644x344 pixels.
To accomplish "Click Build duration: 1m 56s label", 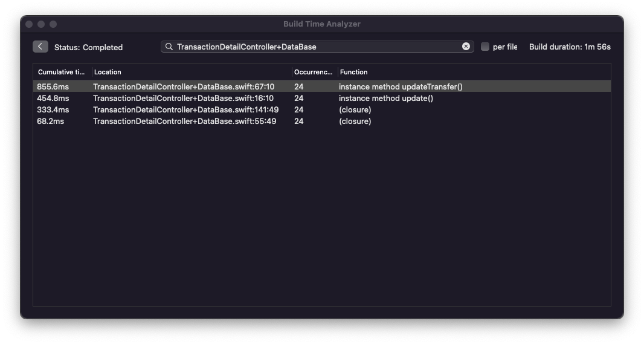I will click(570, 47).
